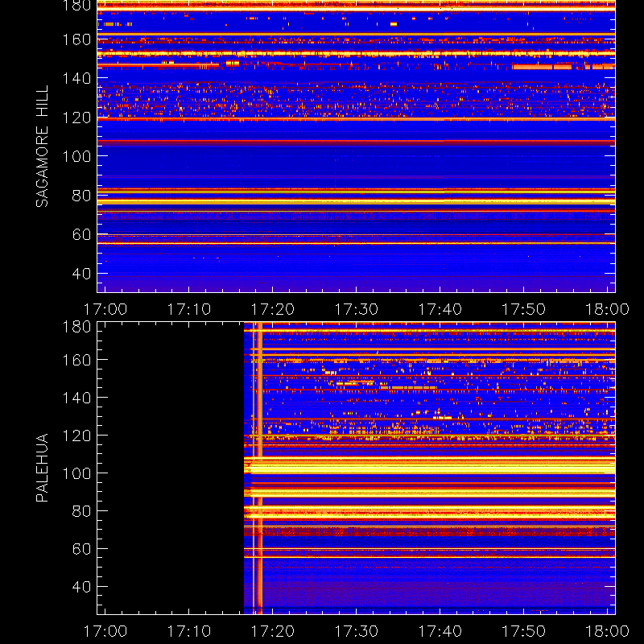Click the bright yellow 100 MHz band in Palehua
The image size is (644, 644).
430,469
